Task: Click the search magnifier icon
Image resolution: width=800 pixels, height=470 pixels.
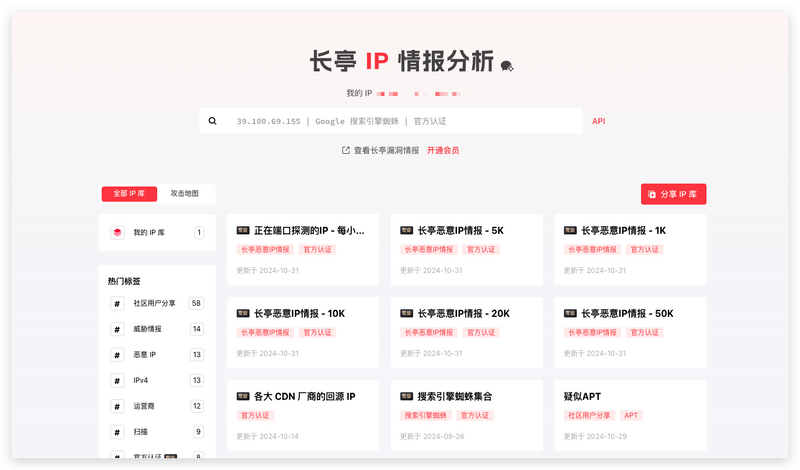Action: tap(212, 121)
